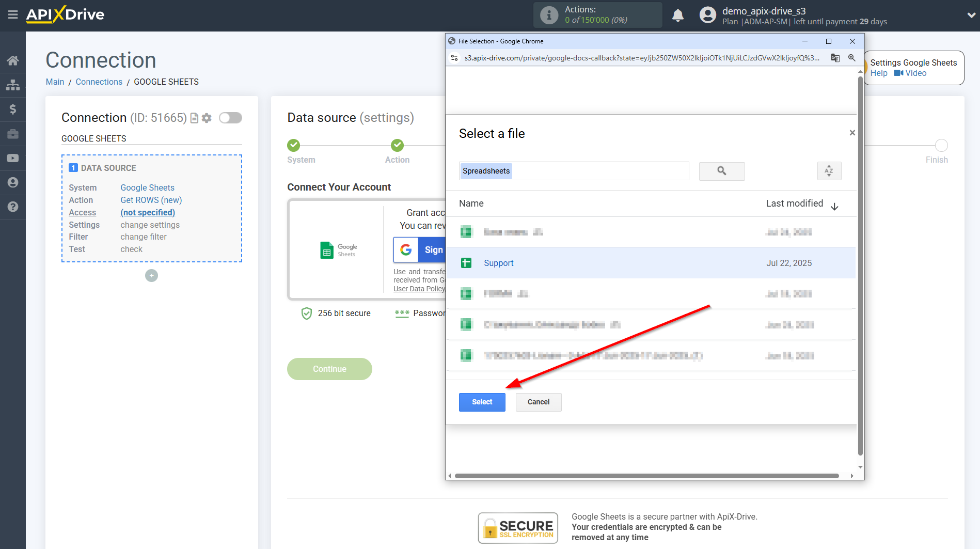Image resolution: width=980 pixels, height=549 pixels.
Task: Open the connections sitemap sidebar icon
Action: tap(13, 85)
